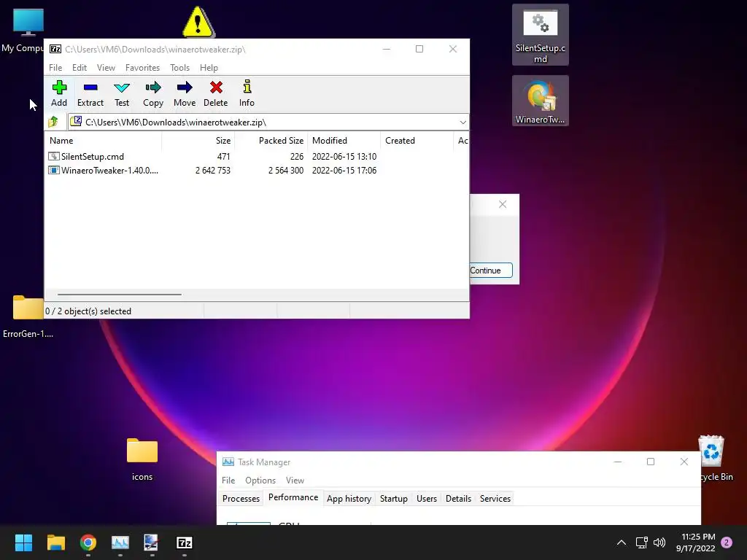The width and height of the screenshot is (747, 560).
Task: Click the '0 / 2 object(s) selected' status text
Action: pyautogui.click(x=88, y=311)
